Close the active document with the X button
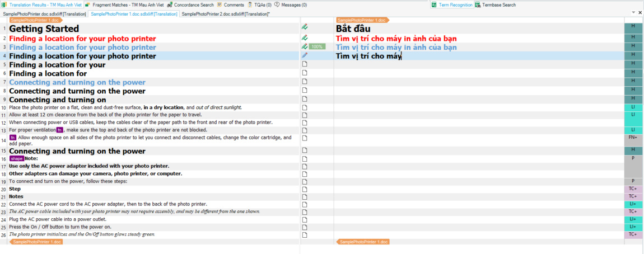This screenshot has height=254, width=644. point(640,14)
